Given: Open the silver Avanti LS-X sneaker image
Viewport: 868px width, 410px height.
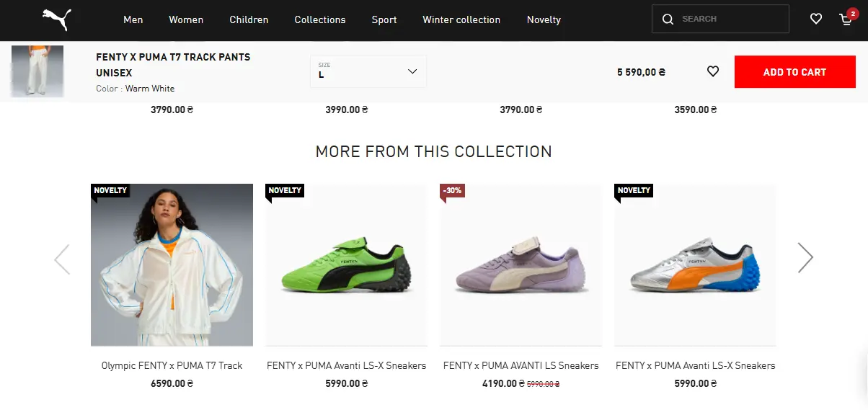Looking at the screenshot, I should tap(695, 265).
